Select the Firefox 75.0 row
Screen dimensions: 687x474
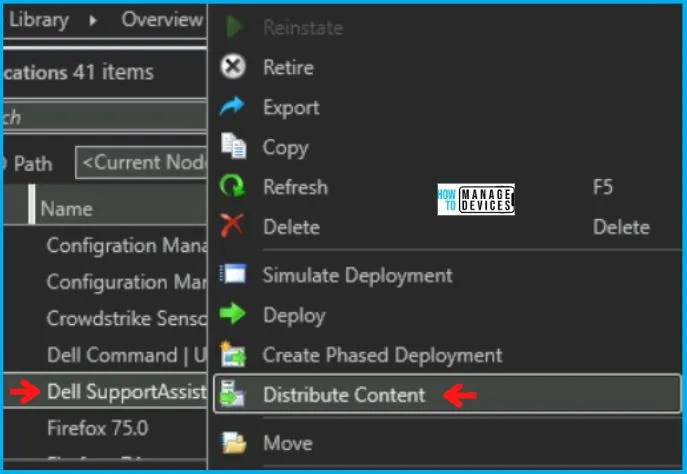click(105, 428)
